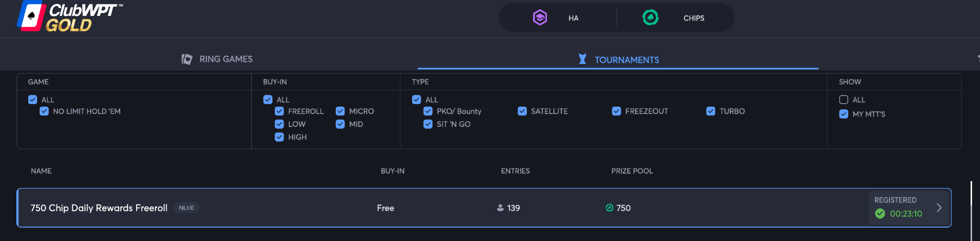This screenshot has height=241, width=980.
Task: Enable the SHOW ALL checkbox
Action: 843,100
